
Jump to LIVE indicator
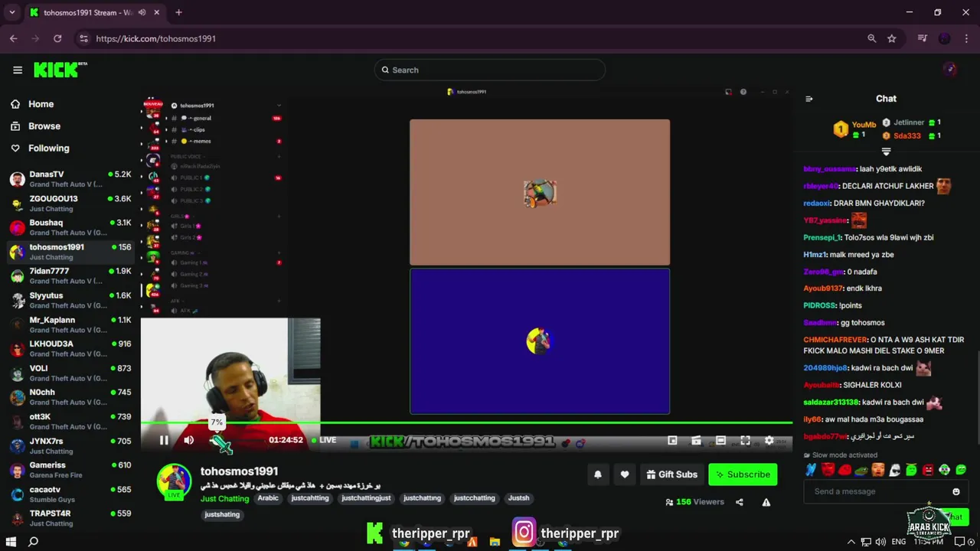pos(323,440)
